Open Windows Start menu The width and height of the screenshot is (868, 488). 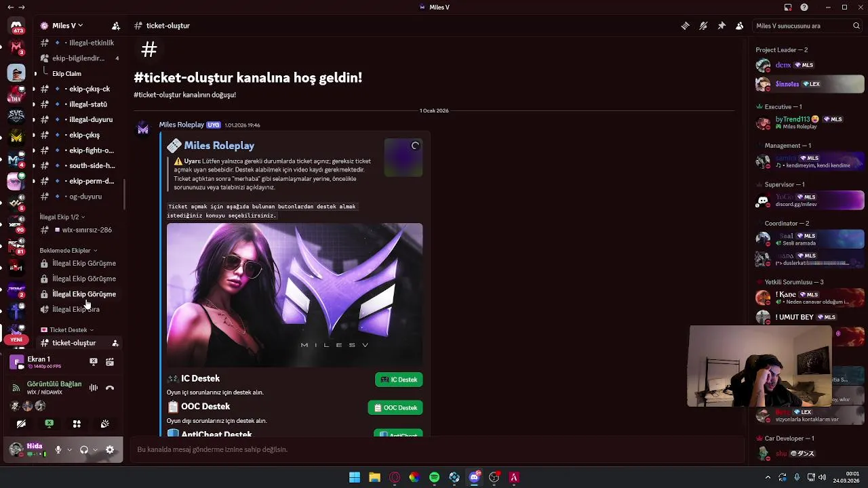click(355, 477)
